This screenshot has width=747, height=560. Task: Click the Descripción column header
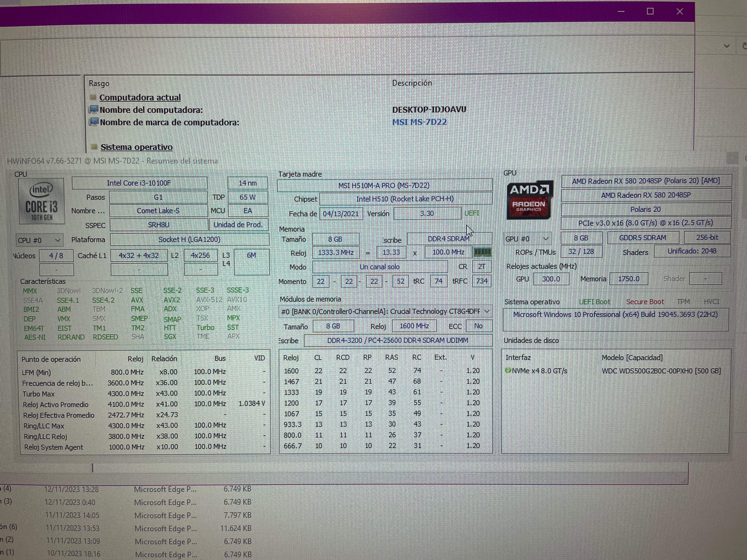(412, 83)
